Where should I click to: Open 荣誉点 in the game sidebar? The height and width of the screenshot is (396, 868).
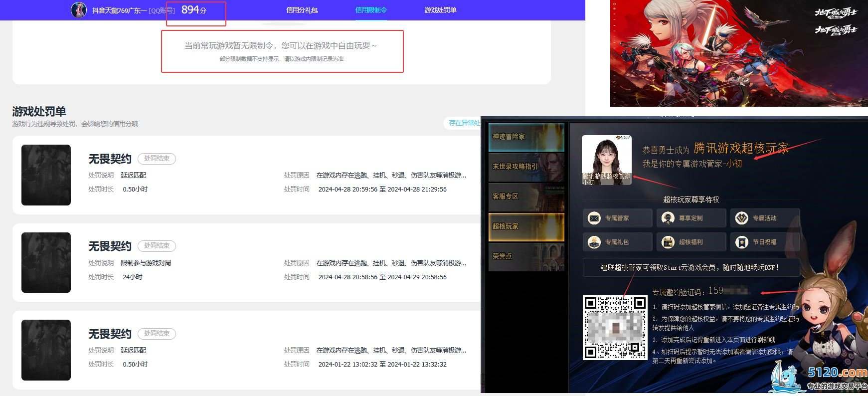coord(526,257)
